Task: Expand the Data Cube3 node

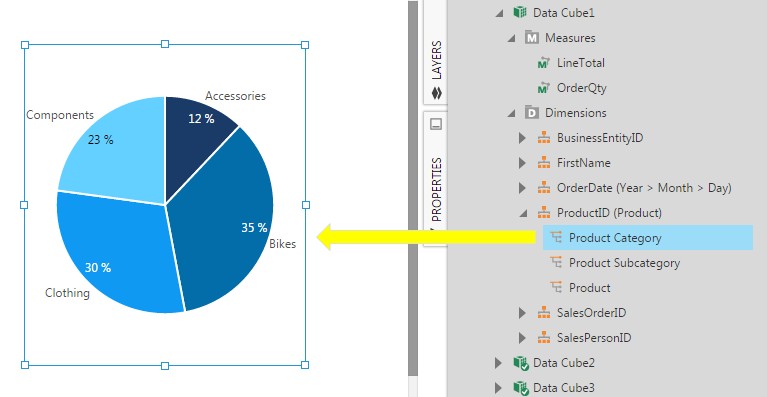Action: pyautogui.click(x=498, y=388)
